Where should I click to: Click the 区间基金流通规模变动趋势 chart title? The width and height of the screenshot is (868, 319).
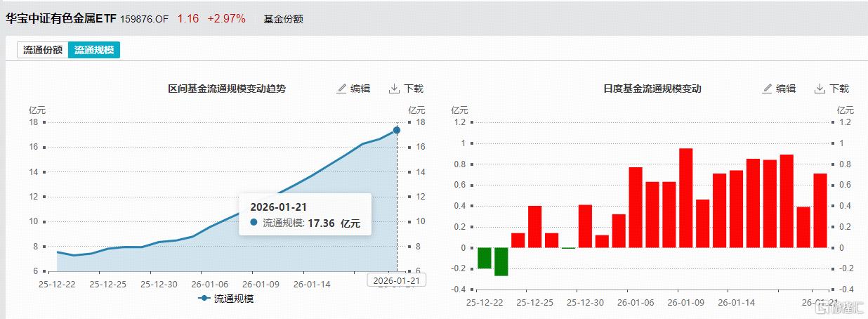227,89
